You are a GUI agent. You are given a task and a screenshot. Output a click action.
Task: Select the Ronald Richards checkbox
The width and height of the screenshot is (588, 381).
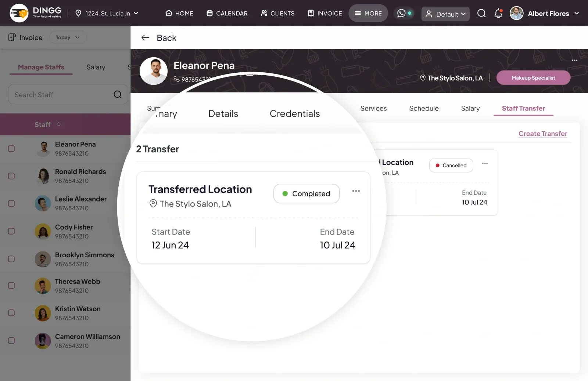[11, 176]
